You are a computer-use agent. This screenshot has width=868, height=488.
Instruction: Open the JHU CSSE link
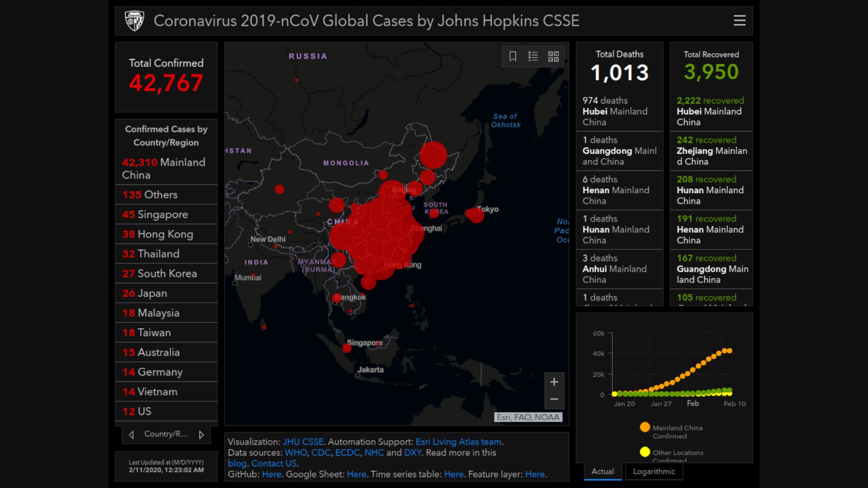pyautogui.click(x=303, y=441)
